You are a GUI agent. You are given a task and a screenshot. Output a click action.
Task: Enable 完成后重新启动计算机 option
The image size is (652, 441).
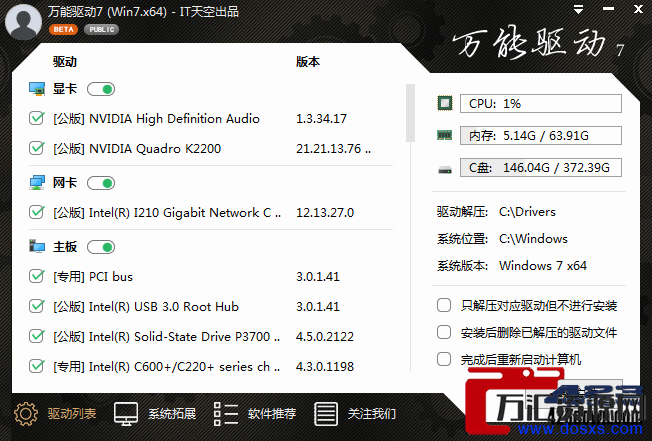click(444, 359)
